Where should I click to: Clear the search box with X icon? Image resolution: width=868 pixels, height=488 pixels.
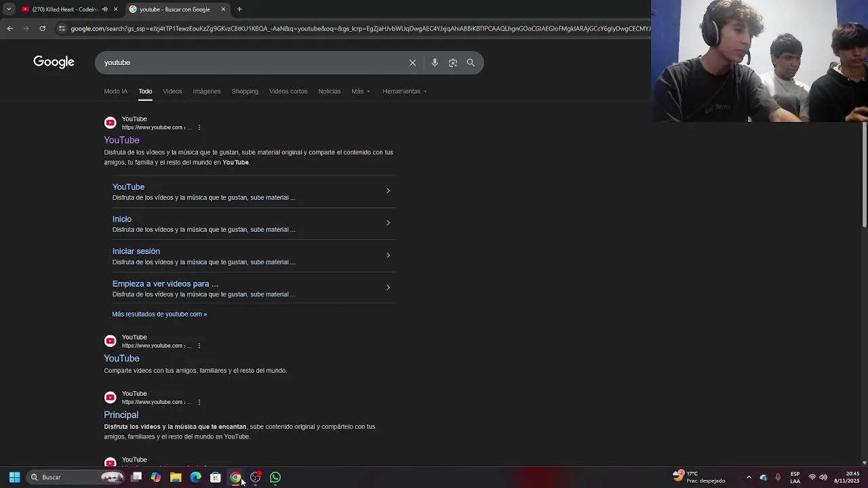(412, 62)
